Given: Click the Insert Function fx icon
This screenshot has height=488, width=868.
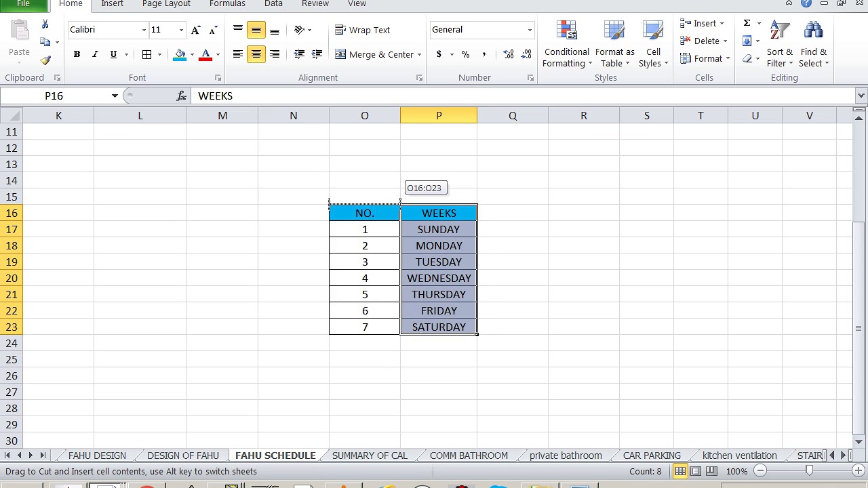Looking at the screenshot, I should [181, 96].
